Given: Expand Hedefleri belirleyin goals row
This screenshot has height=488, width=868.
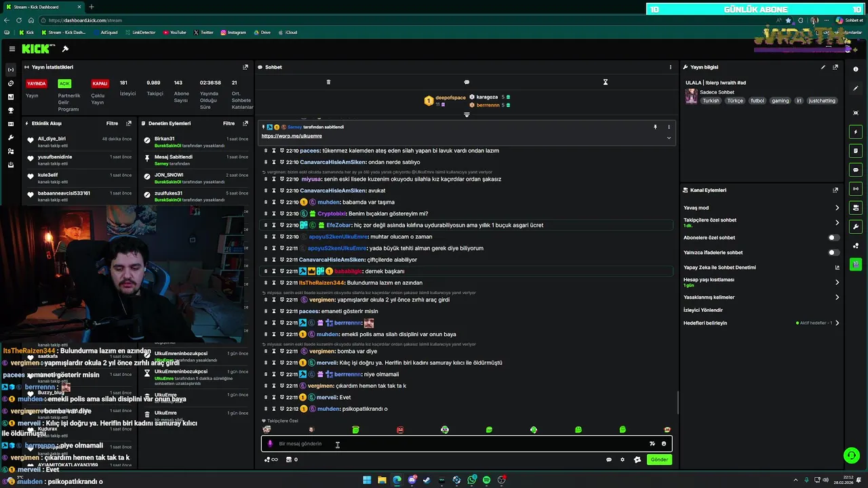Looking at the screenshot, I should (x=837, y=323).
